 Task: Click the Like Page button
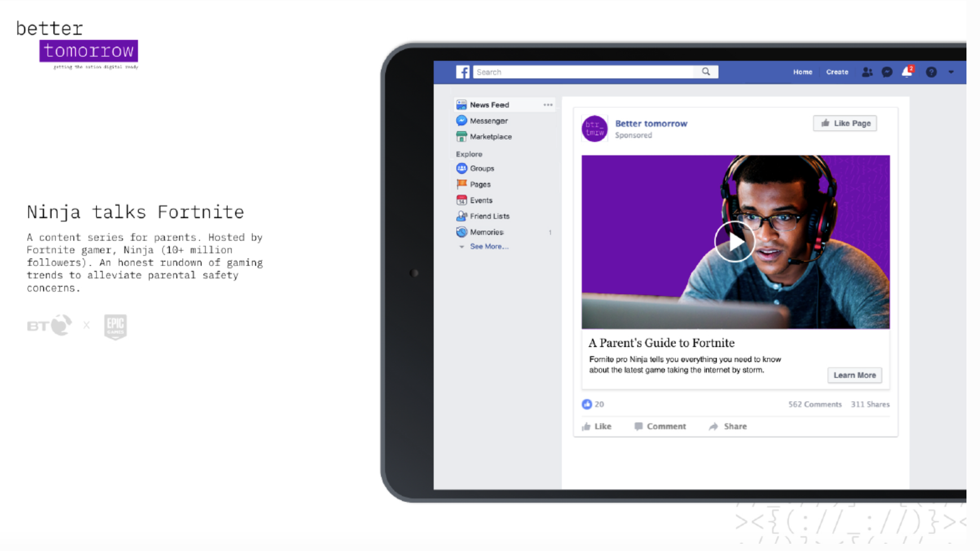845,123
